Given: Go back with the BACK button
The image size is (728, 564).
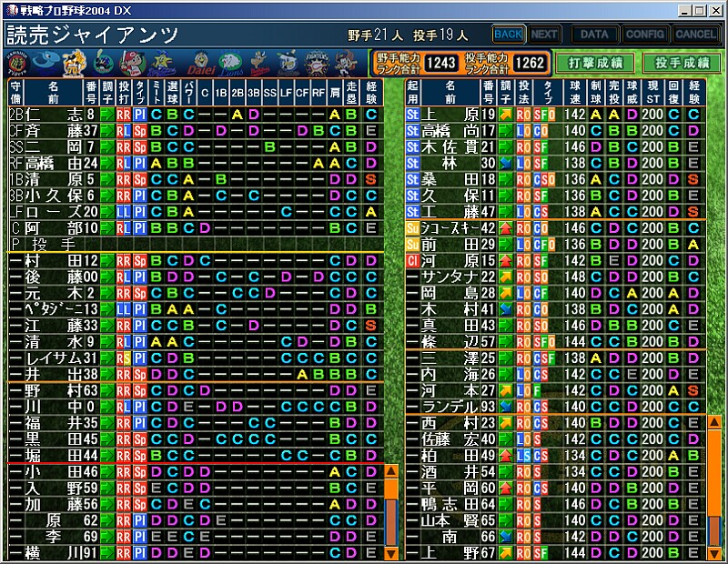Looking at the screenshot, I should pyautogui.click(x=509, y=35).
